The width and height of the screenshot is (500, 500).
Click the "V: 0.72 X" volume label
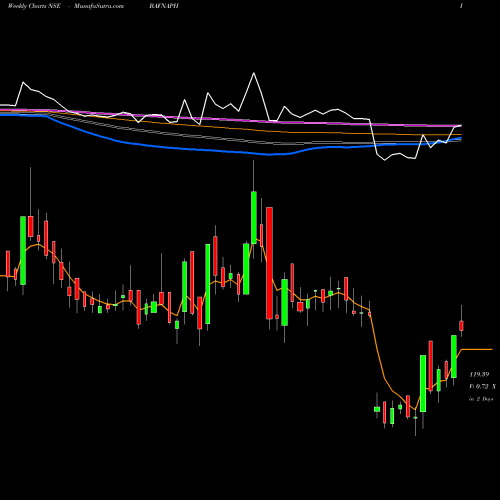(482, 387)
